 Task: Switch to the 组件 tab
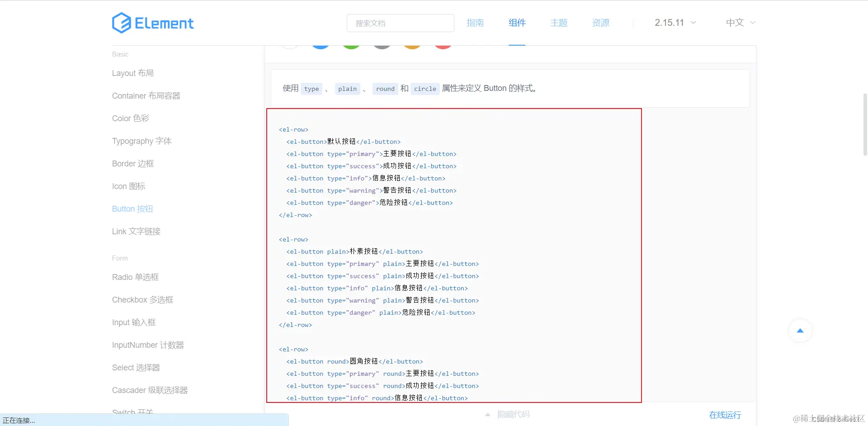pos(517,22)
